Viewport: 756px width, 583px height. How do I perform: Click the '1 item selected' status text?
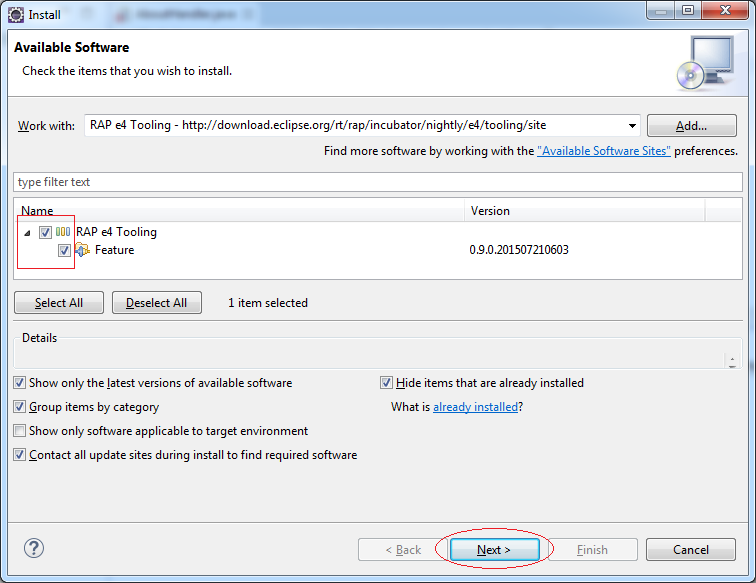pyautogui.click(x=268, y=303)
